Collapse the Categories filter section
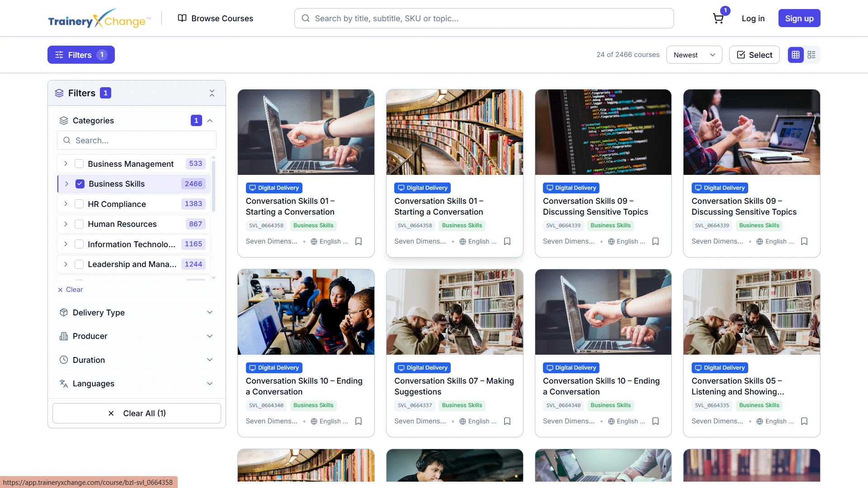 tap(210, 121)
